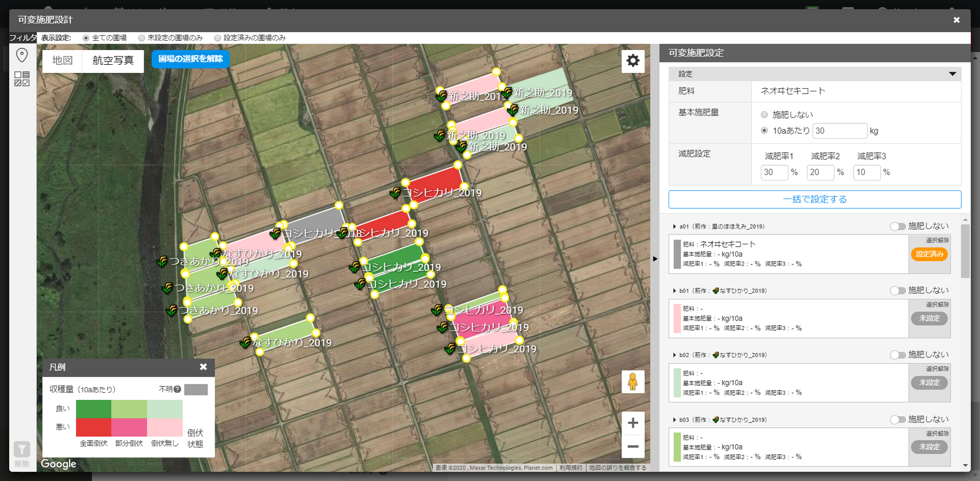This screenshot has width=980, height=481.
Task: Click the filter funnel icon at bottom left
Action: pyautogui.click(x=22, y=449)
